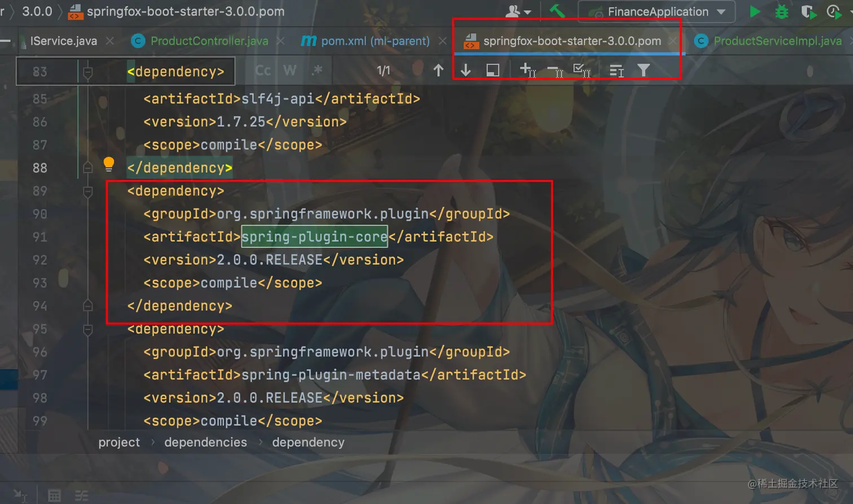Start debugging with the bug icon
The width and height of the screenshot is (853, 504).
point(781,11)
